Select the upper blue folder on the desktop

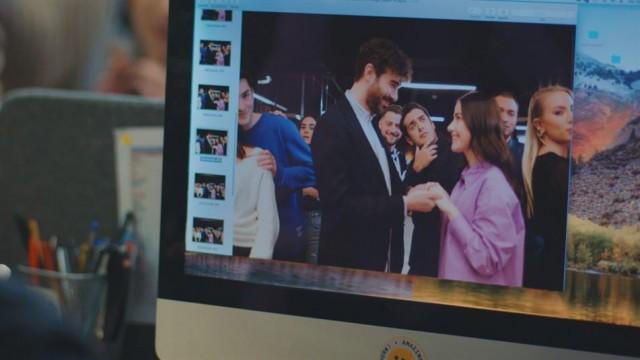point(593,35)
